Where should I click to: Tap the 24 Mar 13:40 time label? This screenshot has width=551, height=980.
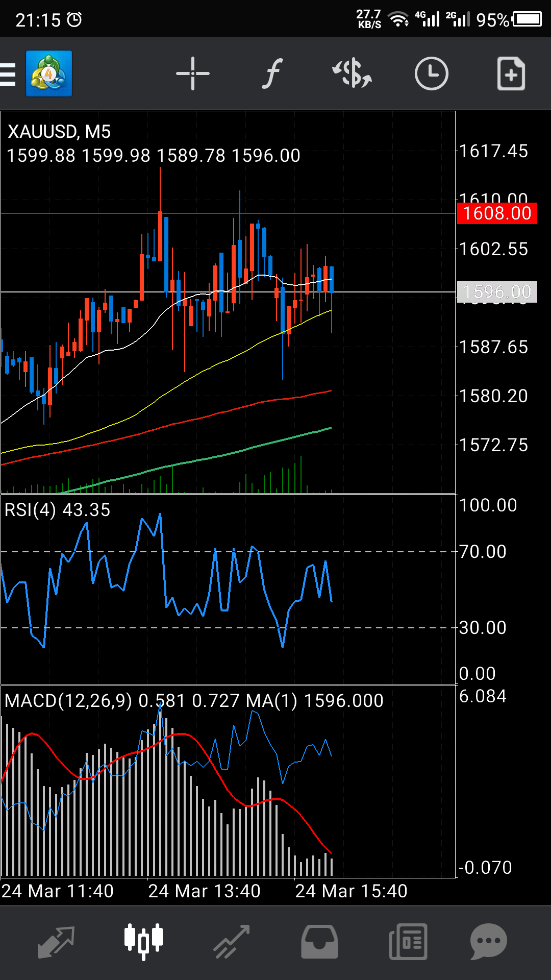coord(204,891)
